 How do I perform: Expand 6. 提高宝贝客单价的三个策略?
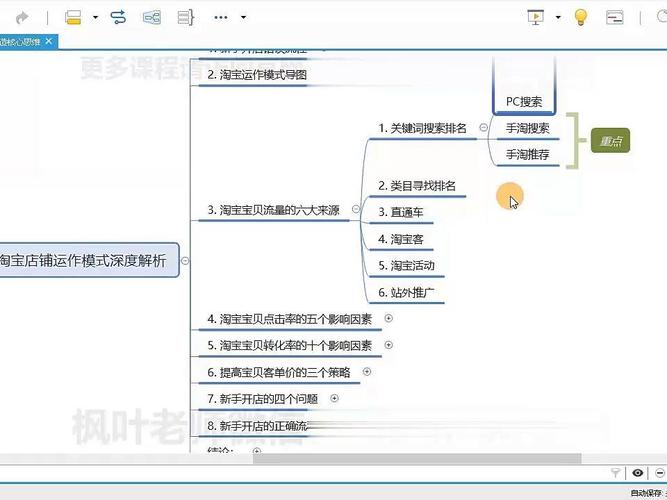click(x=367, y=372)
